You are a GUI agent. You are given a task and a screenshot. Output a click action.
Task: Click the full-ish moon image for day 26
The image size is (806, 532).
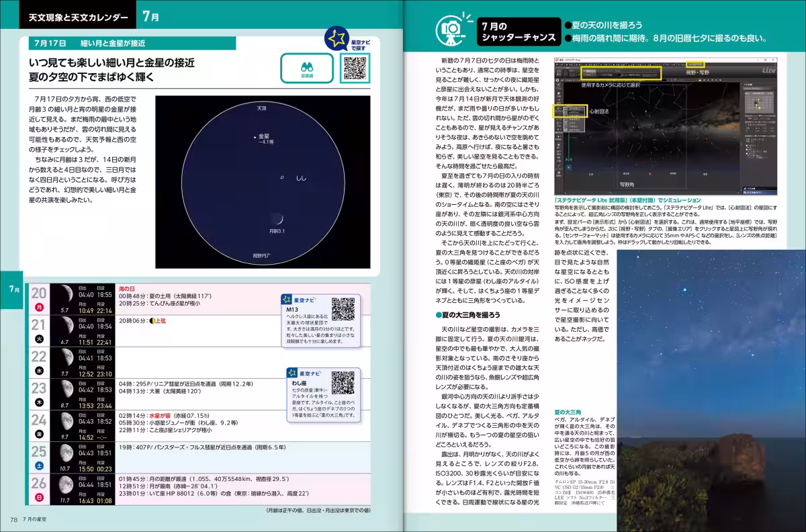tap(65, 484)
